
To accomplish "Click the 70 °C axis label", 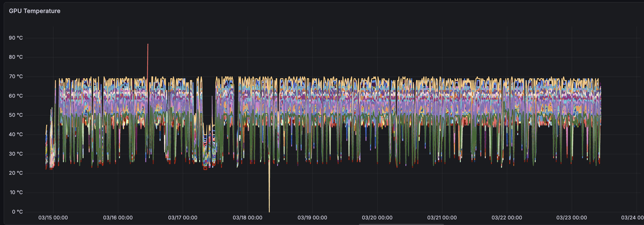I will click(x=16, y=76).
